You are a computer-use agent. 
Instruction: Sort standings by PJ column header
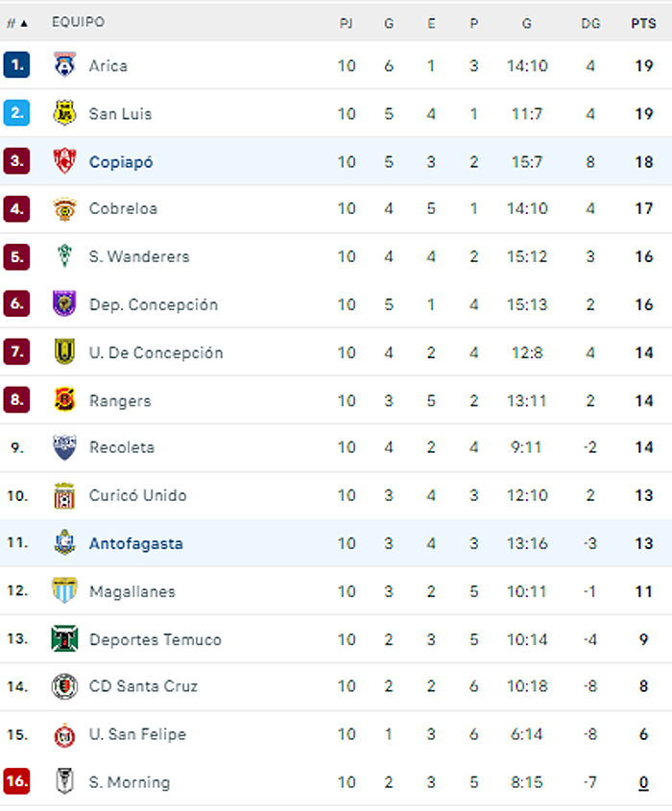coord(347,23)
